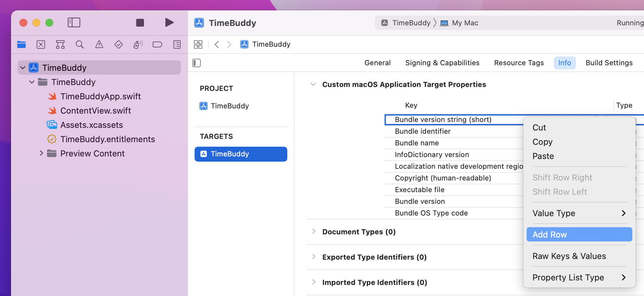Open the Report navigator
Viewport: 644px width, 296px height.
click(177, 44)
